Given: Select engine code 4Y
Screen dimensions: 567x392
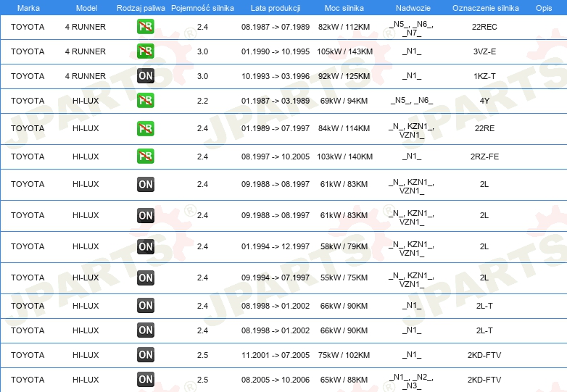Looking at the screenshot, I should pos(484,101).
